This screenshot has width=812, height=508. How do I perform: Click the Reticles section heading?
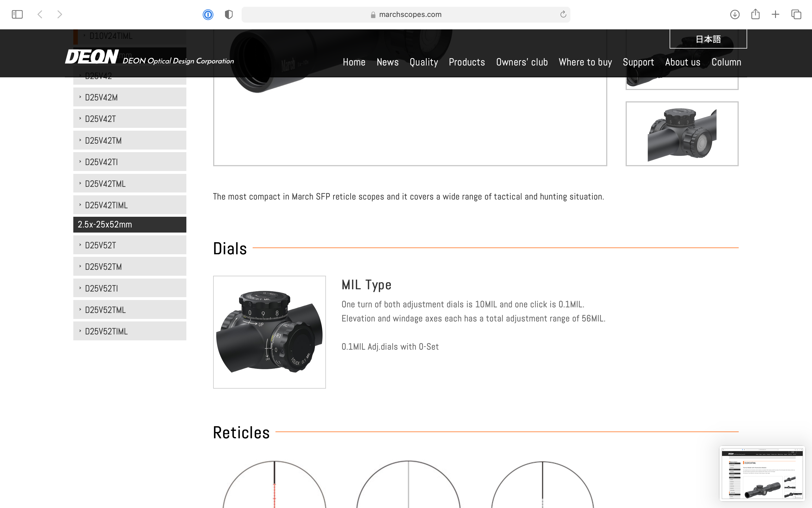pos(241,432)
